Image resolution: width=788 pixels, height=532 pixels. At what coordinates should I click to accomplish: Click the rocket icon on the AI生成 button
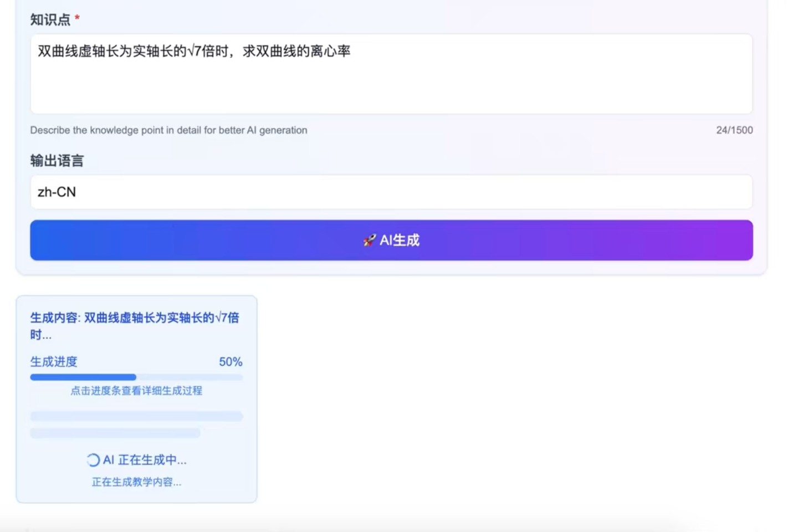pos(370,240)
